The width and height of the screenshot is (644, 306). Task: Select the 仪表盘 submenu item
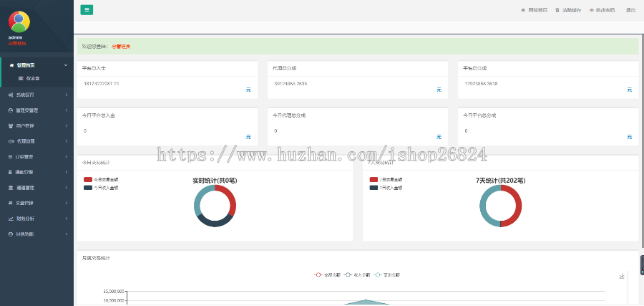point(37,78)
